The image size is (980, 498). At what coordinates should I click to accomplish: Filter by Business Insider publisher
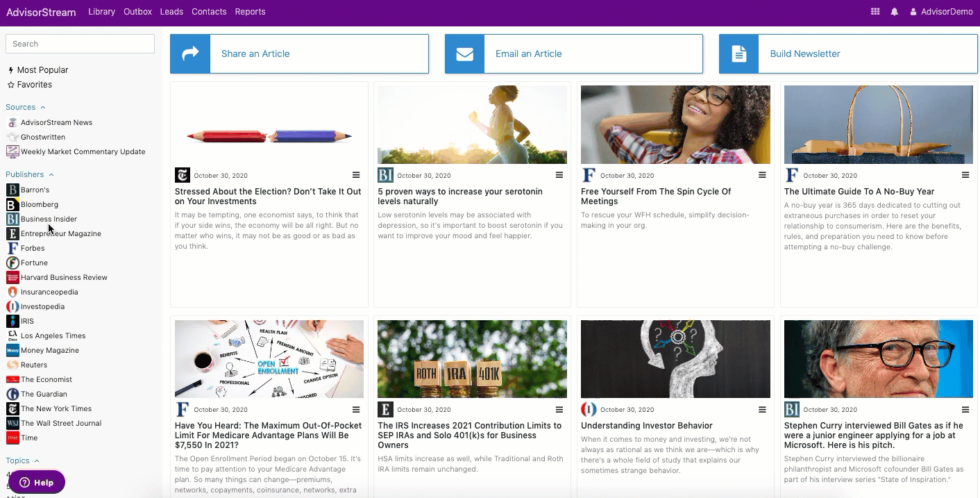(x=49, y=219)
